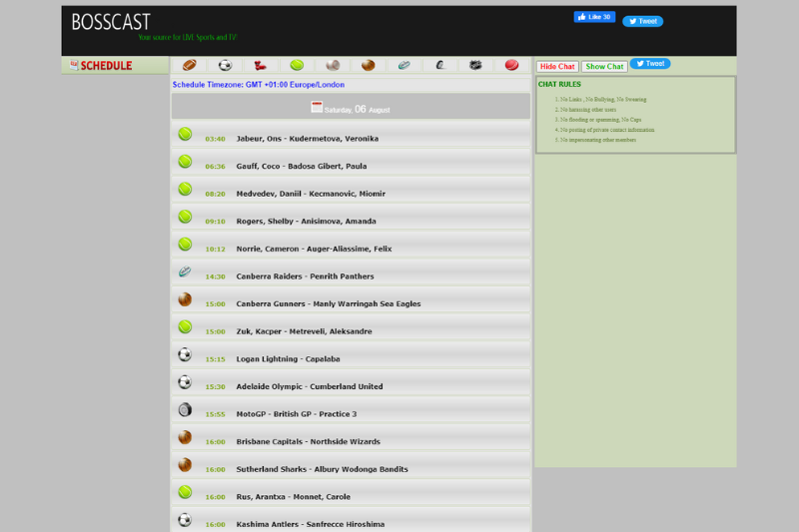Viewport: 799px width, 532px height.
Task: Click soccer icon for Logan Lightning match
Action: click(185, 354)
